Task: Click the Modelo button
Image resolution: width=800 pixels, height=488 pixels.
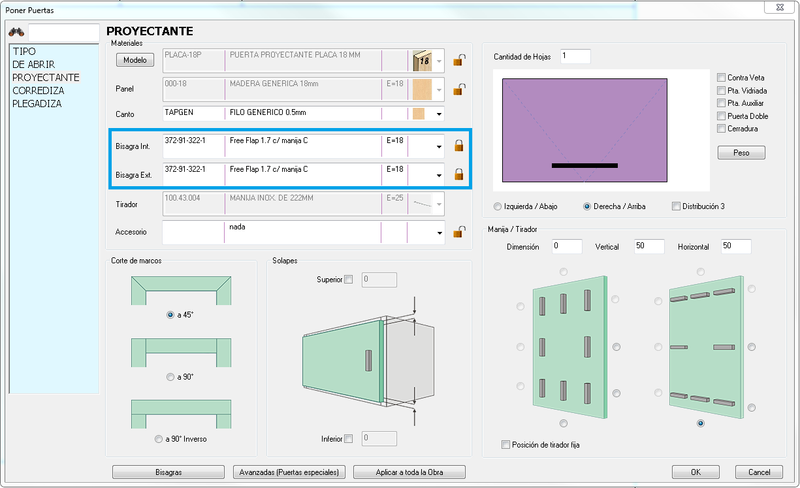Action: click(135, 60)
